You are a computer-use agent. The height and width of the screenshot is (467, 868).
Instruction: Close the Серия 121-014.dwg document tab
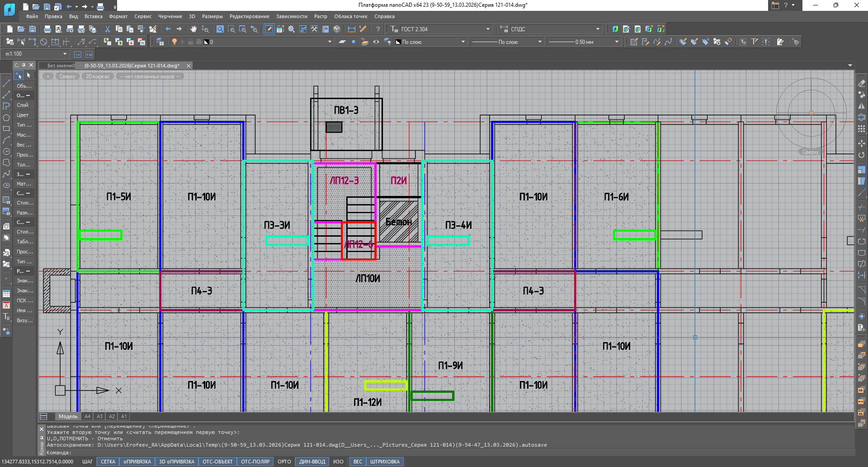(189, 66)
